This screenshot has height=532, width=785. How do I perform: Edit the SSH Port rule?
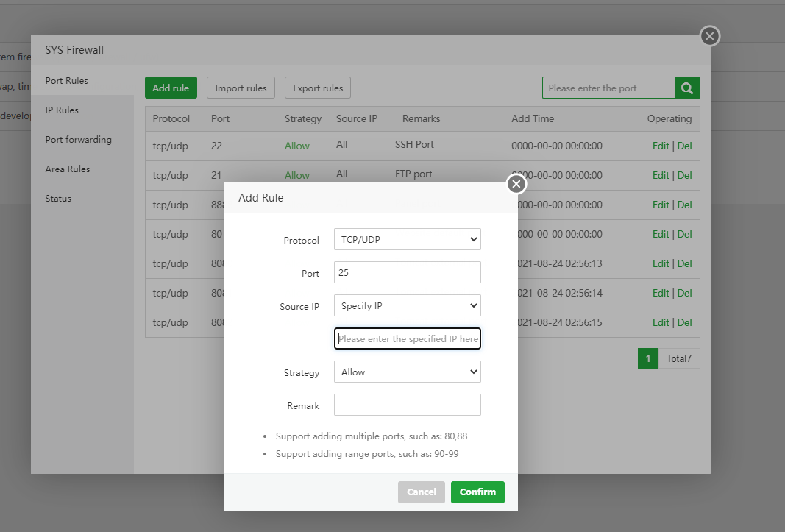660,146
